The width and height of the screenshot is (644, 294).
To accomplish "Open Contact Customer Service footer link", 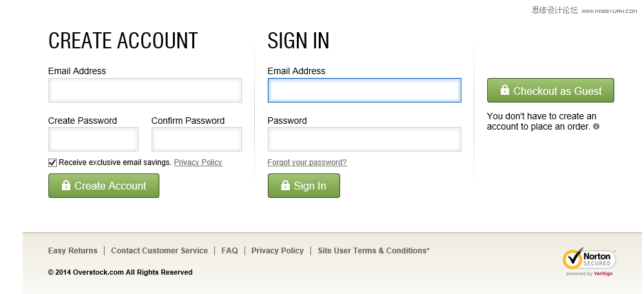I will [x=159, y=251].
